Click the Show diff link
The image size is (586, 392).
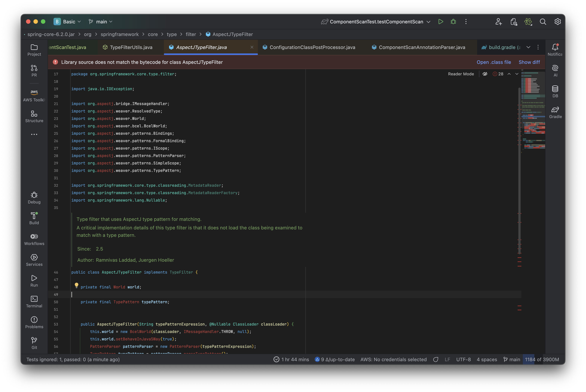click(529, 62)
